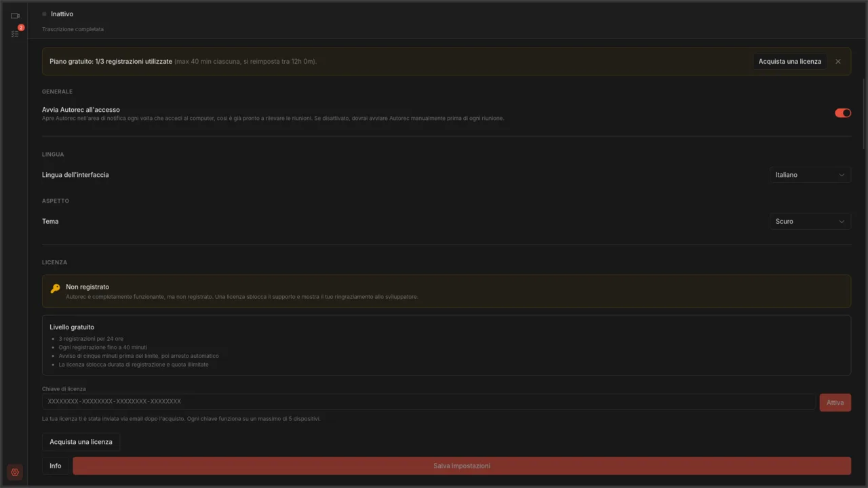Viewport: 868px width, 488px height.
Task: Dismiss the free plan banner
Action: click(838, 62)
